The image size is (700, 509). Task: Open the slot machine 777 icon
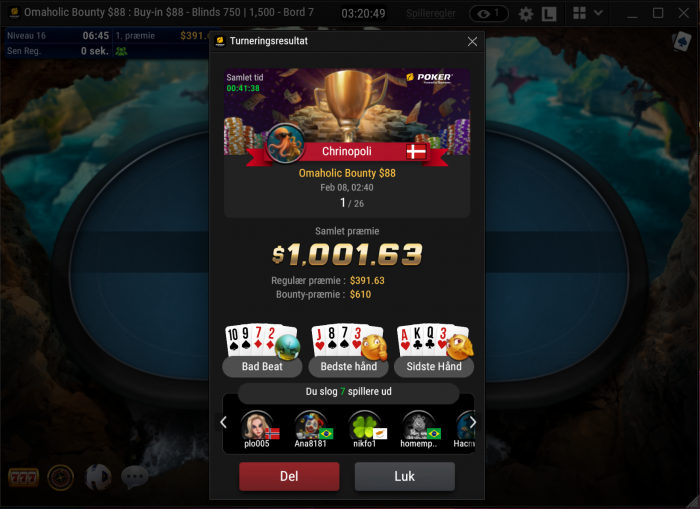point(23,478)
